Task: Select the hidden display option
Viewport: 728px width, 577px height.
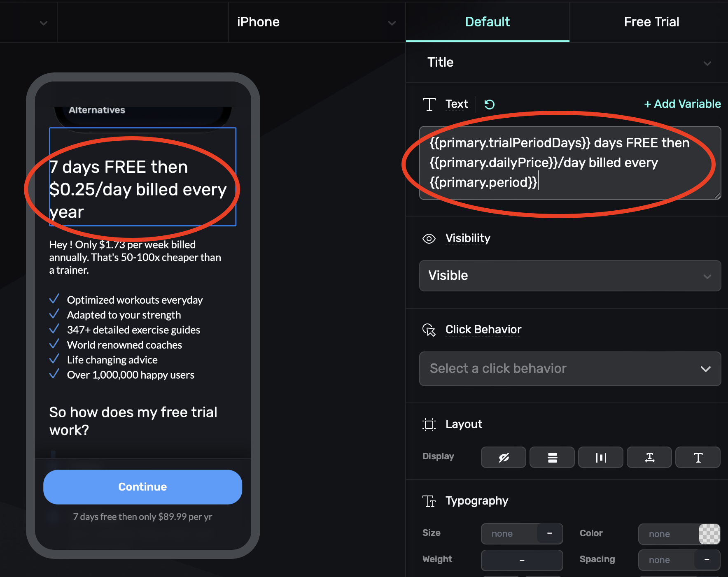Action: click(x=503, y=457)
